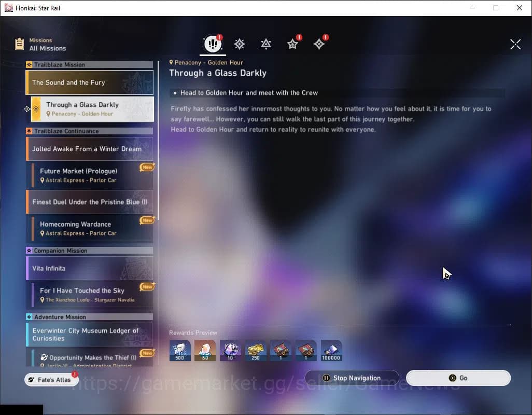Open Finest Duel Under the Pristine Blue (I)
Screen dimensions: 532x415
[x=90, y=202]
